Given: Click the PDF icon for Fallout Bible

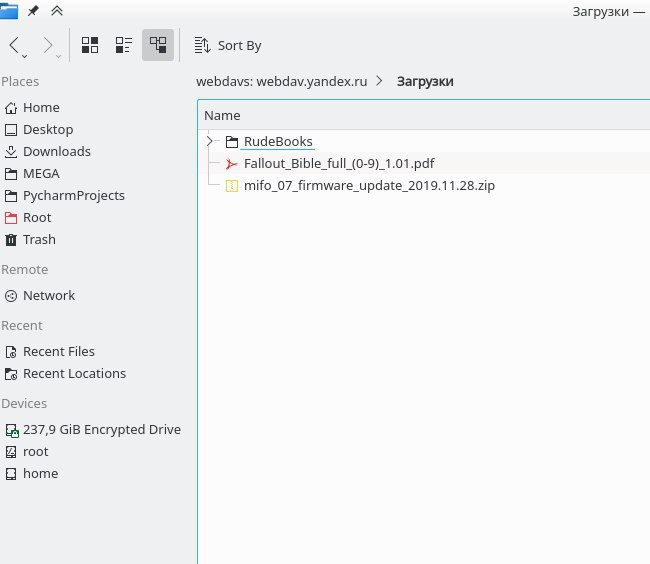Looking at the screenshot, I should pos(232,164).
